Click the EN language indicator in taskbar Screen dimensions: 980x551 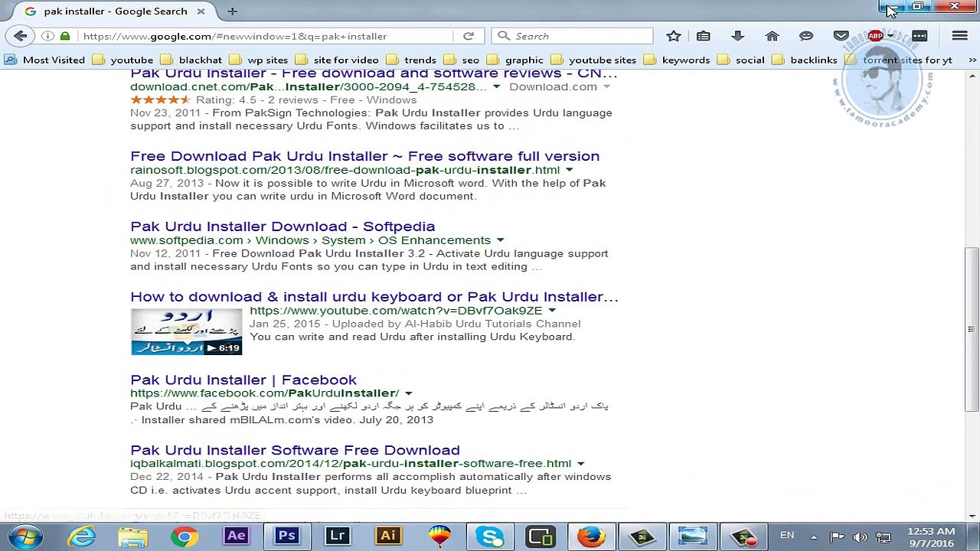tap(787, 536)
